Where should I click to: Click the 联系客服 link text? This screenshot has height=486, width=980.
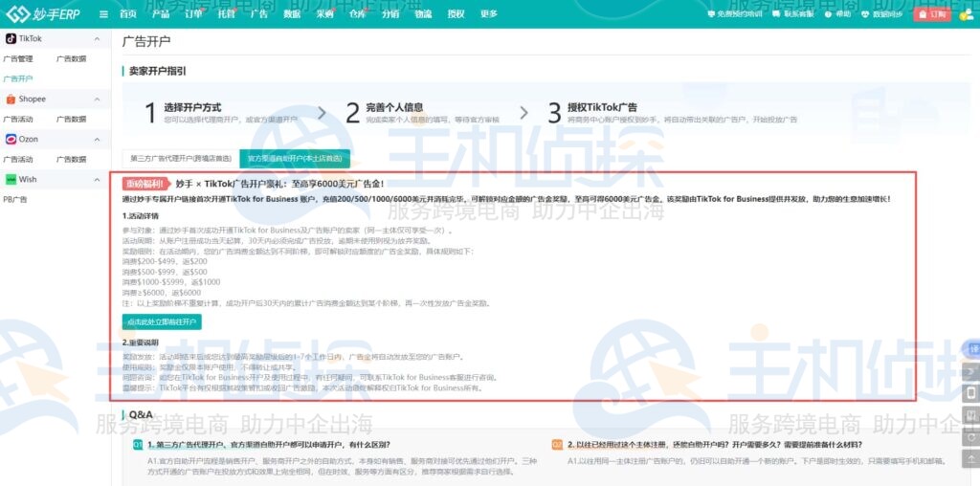coord(799,13)
